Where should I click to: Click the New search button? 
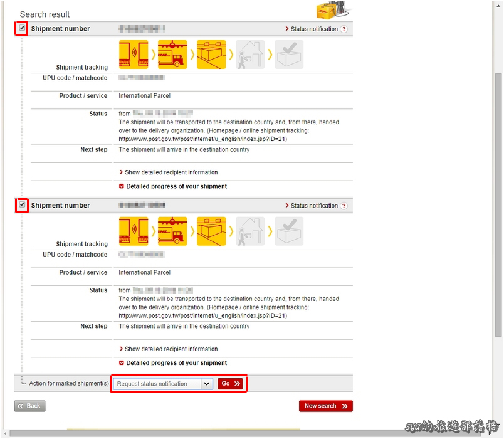point(325,406)
